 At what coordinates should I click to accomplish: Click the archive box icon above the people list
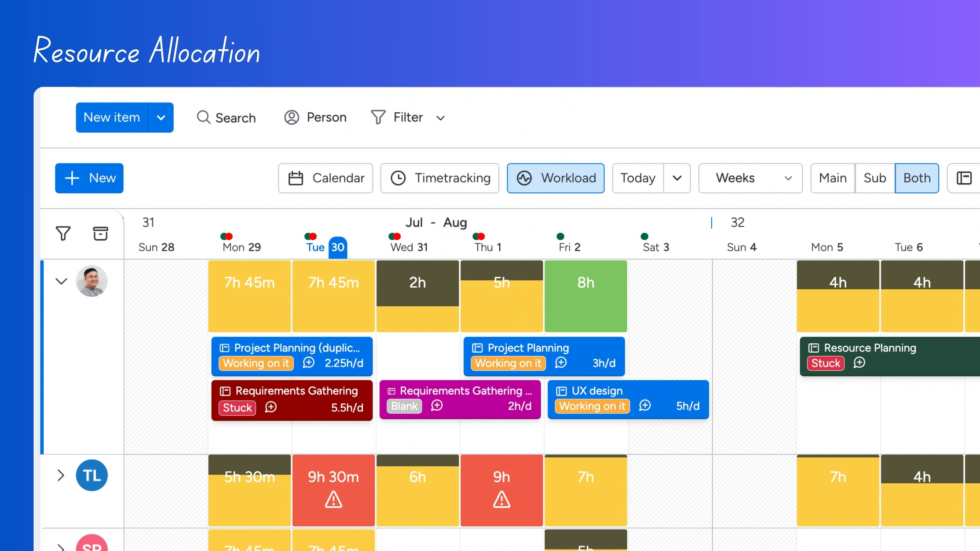point(100,233)
